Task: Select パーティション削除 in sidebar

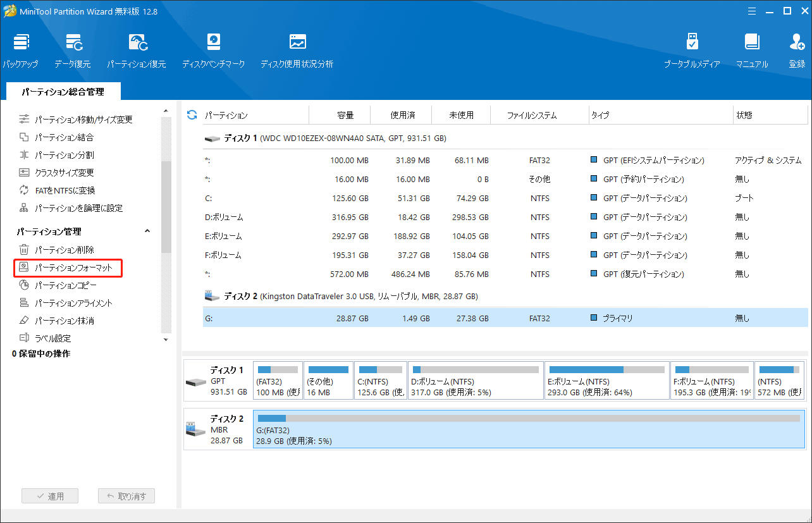Action: [x=56, y=250]
